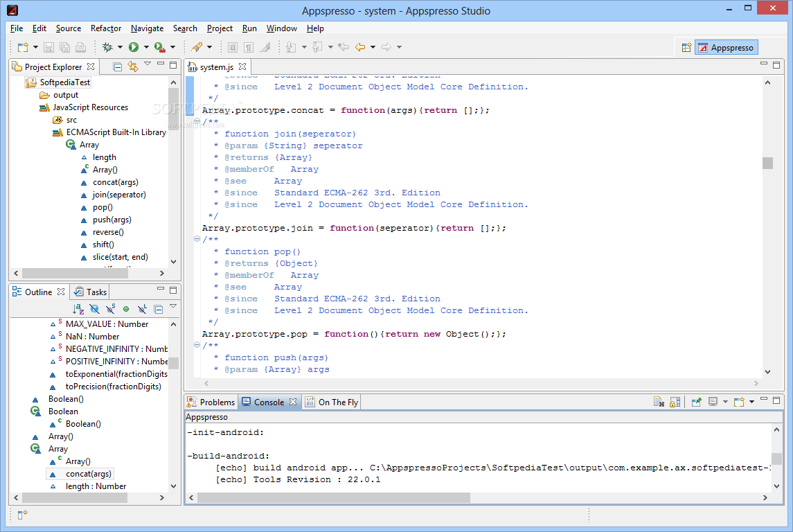Click the Console horizontal scrollbar thumb
The image size is (793, 532).
coord(334,497)
